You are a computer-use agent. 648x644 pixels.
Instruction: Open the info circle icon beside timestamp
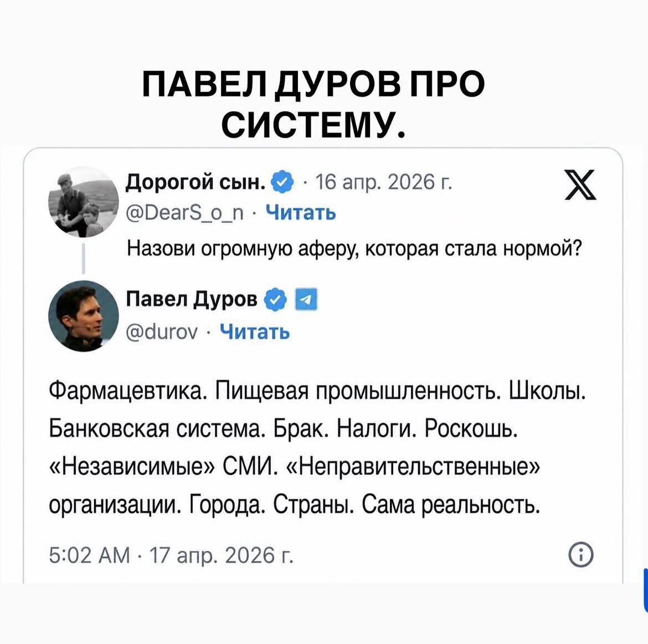click(x=581, y=555)
